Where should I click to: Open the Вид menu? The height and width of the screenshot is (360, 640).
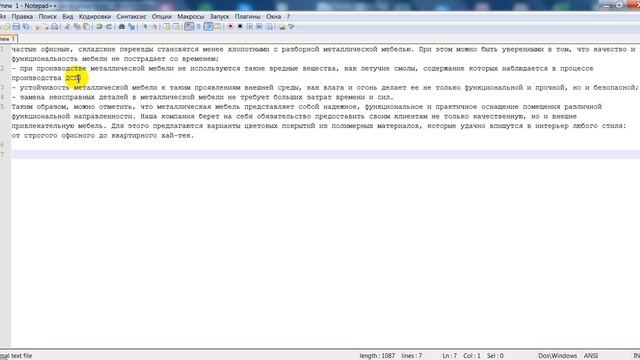[68, 17]
